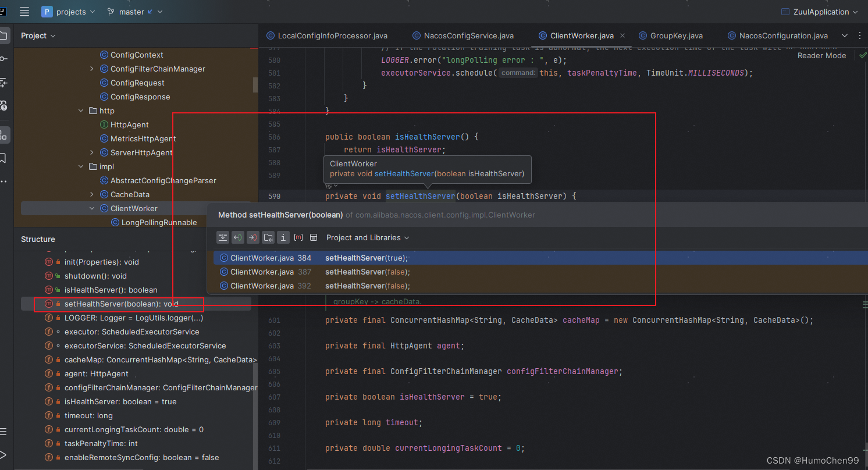Select timeout: long field in Structure

(x=88, y=415)
